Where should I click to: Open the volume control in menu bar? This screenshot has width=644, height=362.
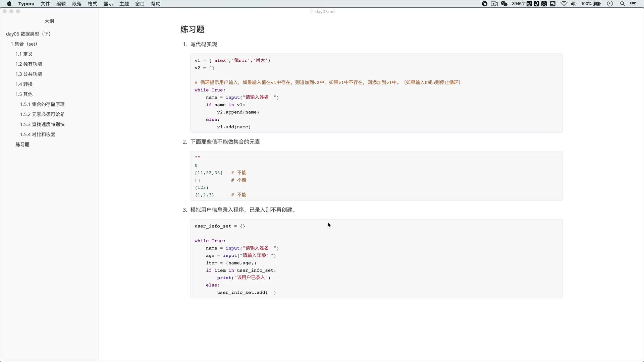pyautogui.click(x=574, y=4)
